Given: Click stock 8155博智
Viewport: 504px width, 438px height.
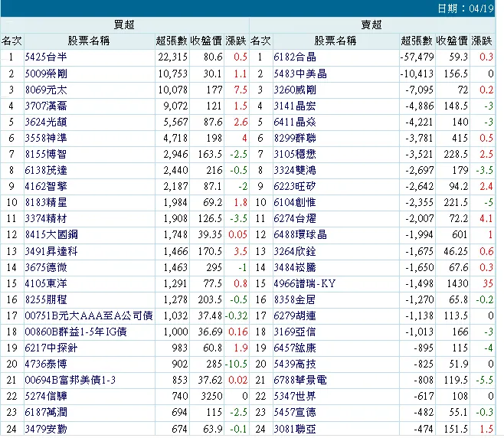Looking at the screenshot, I should pos(46,154).
